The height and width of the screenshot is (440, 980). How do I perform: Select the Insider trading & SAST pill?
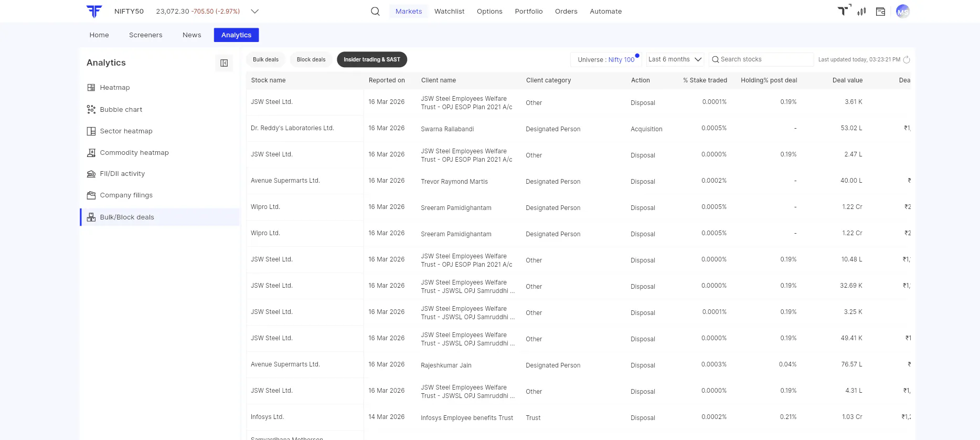[x=372, y=59]
